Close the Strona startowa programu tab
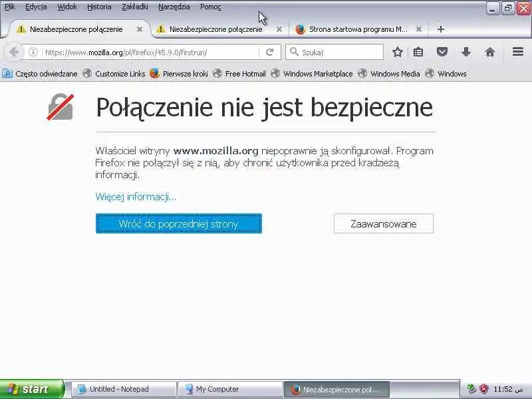This screenshot has width=532, height=399. pos(419,29)
